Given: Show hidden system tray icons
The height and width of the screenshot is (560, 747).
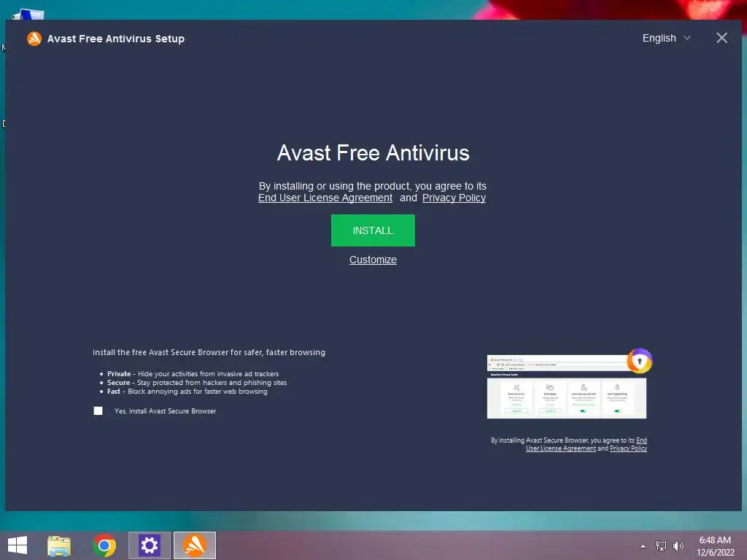Looking at the screenshot, I should point(643,546).
